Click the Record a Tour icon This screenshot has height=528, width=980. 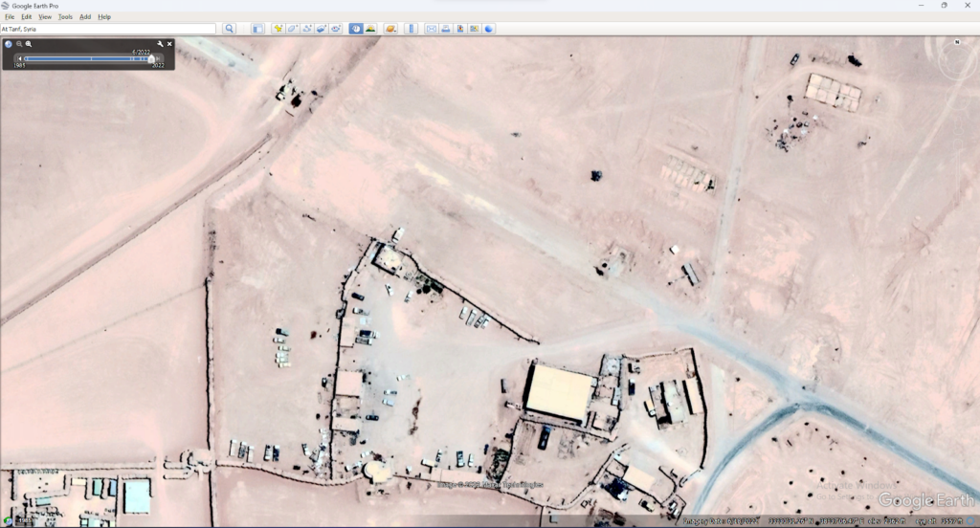(336, 29)
